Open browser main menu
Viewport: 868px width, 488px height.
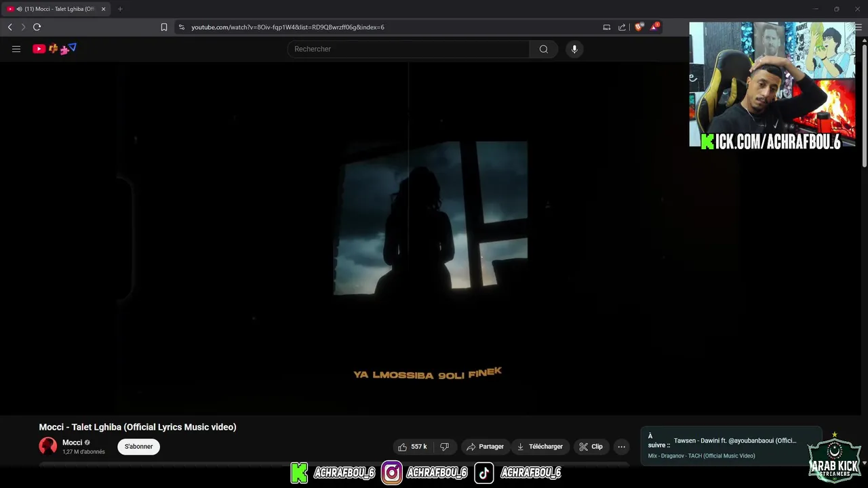point(858,27)
